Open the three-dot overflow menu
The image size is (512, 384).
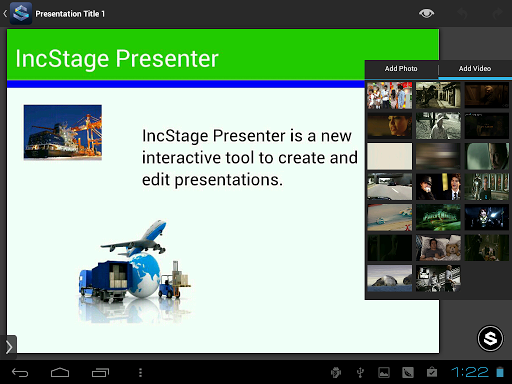(140, 372)
